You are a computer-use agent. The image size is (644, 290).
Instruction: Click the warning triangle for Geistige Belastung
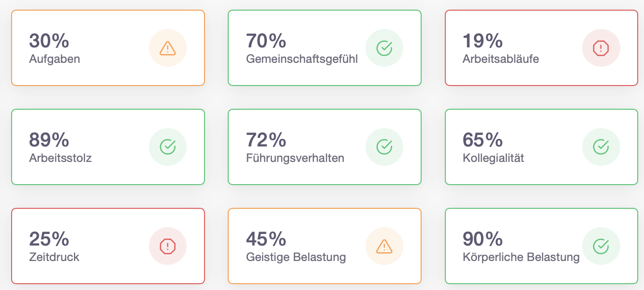(x=384, y=246)
